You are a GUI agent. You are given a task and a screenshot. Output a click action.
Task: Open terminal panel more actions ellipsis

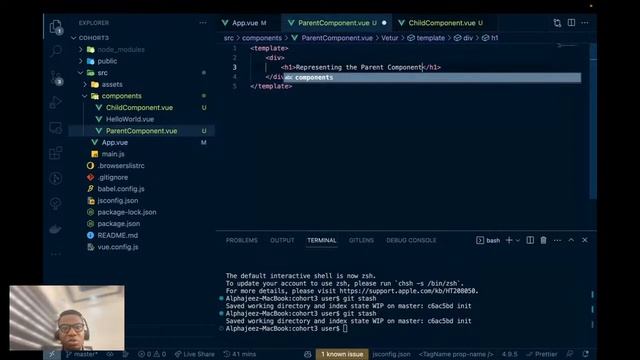coord(557,240)
